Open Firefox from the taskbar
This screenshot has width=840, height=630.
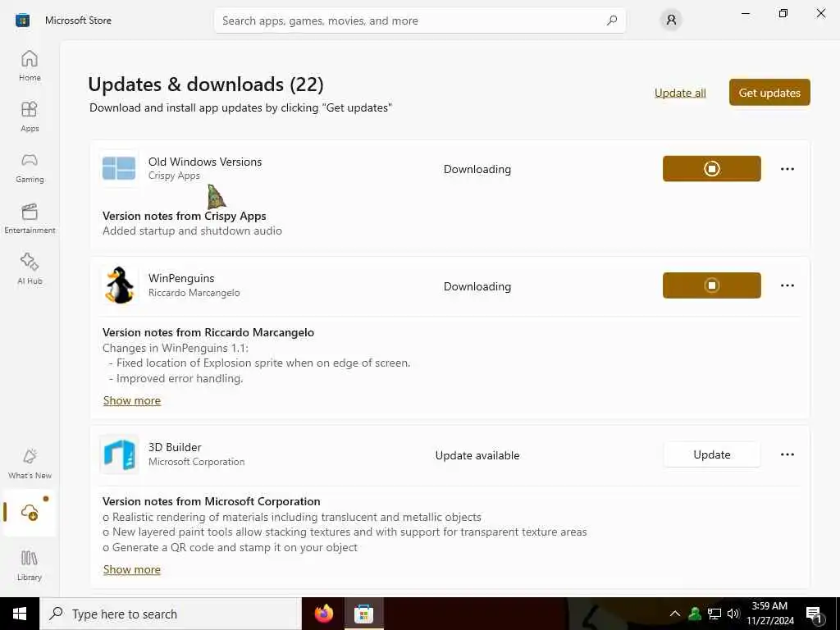coord(323,614)
